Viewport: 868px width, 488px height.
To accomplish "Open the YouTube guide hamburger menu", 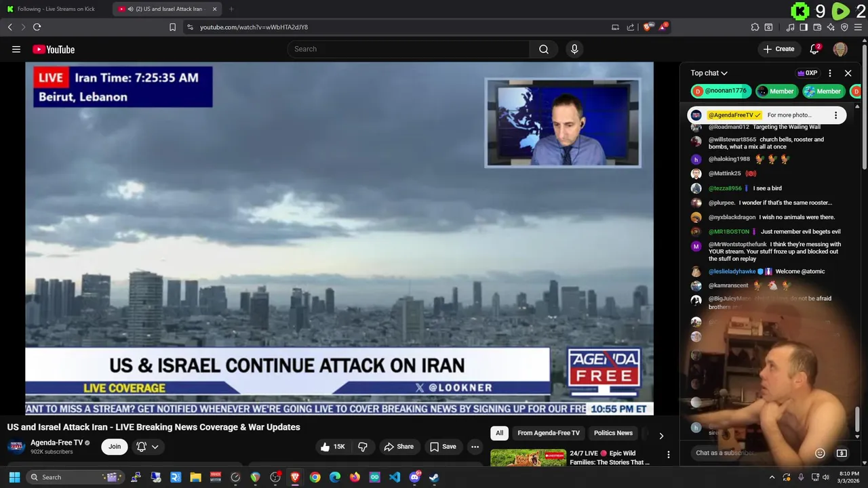I will point(16,49).
